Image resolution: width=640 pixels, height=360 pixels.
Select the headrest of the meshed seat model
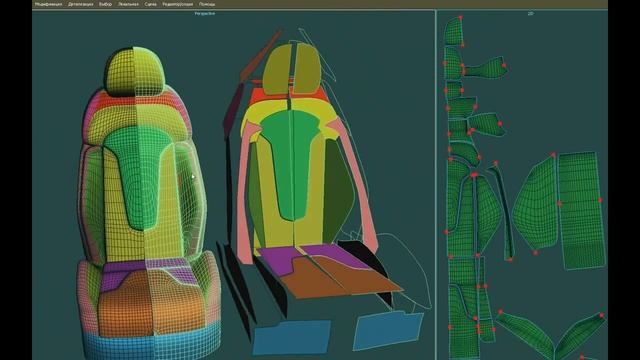tap(135, 71)
